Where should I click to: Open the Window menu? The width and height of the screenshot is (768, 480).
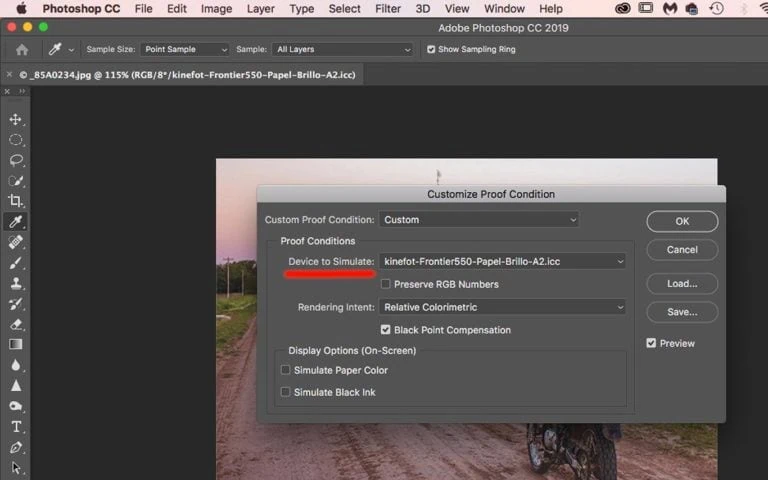504,9
